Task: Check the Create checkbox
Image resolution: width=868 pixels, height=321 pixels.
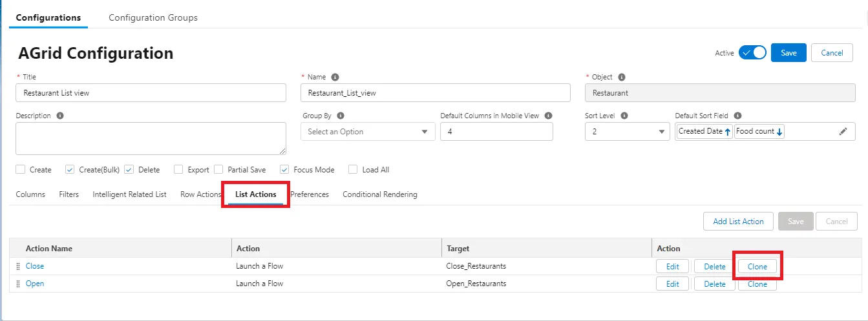Action: (21, 170)
